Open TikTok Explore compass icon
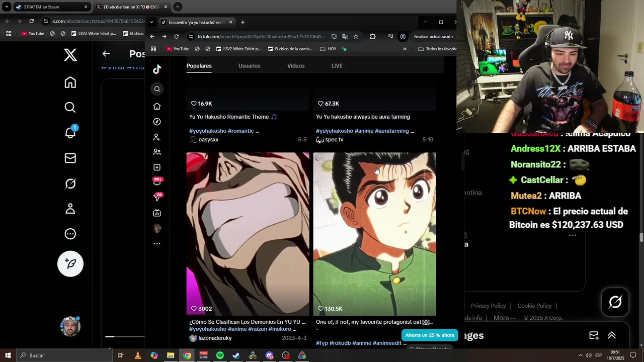The width and height of the screenshot is (644, 362). [x=157, y=122]
